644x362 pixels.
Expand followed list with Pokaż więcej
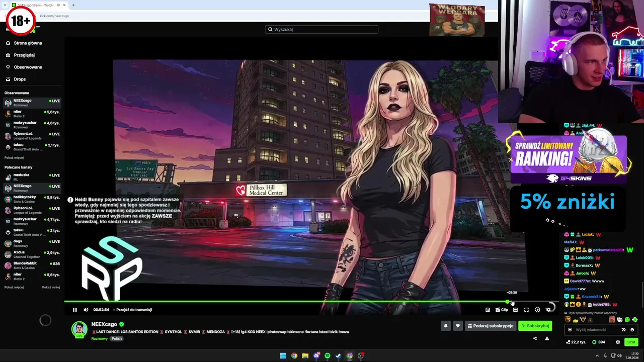point(14,158)
